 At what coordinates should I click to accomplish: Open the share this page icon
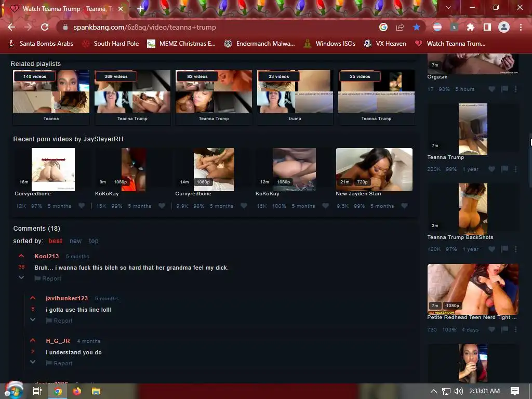coord(400,27)
